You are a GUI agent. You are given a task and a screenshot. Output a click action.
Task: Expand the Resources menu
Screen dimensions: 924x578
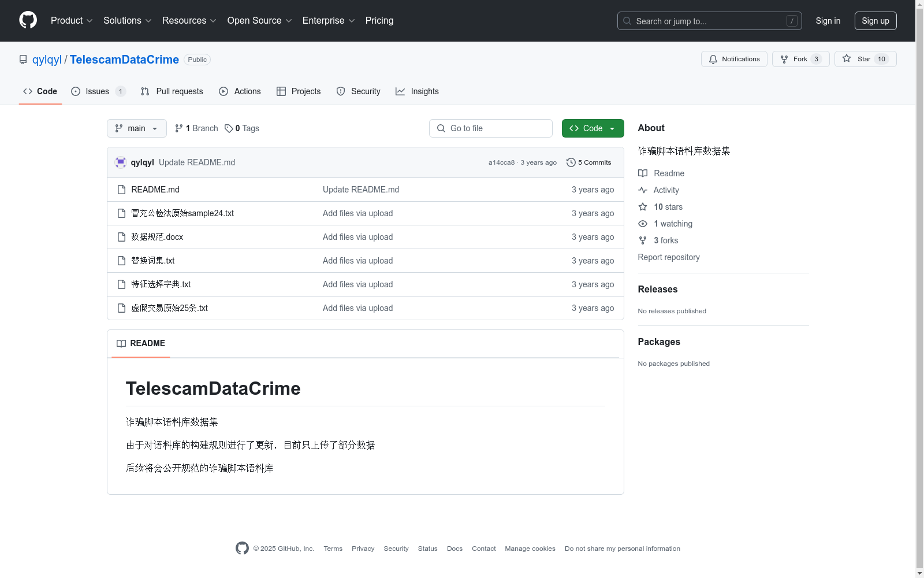click(x=189, y=20)
